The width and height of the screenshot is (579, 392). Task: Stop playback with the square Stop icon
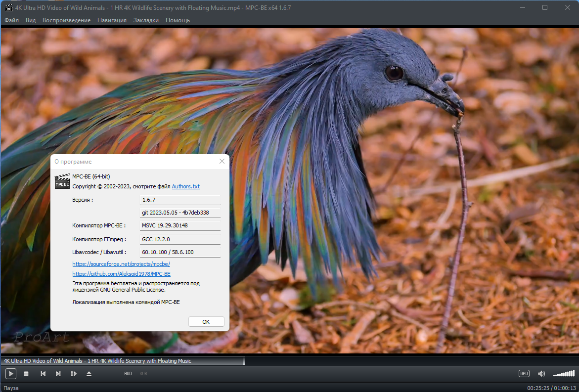point(27,374)
